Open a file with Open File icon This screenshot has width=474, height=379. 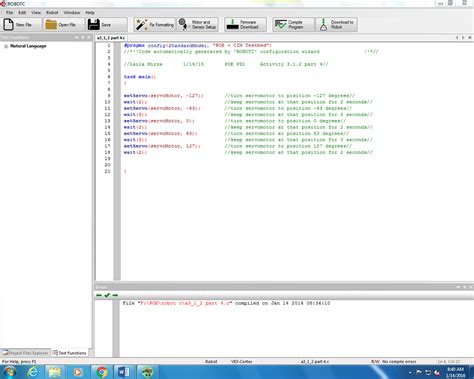click(51, 25)
